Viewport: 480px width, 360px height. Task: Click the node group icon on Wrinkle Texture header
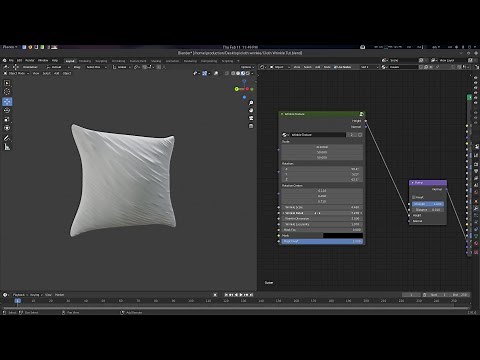point(361,114)
